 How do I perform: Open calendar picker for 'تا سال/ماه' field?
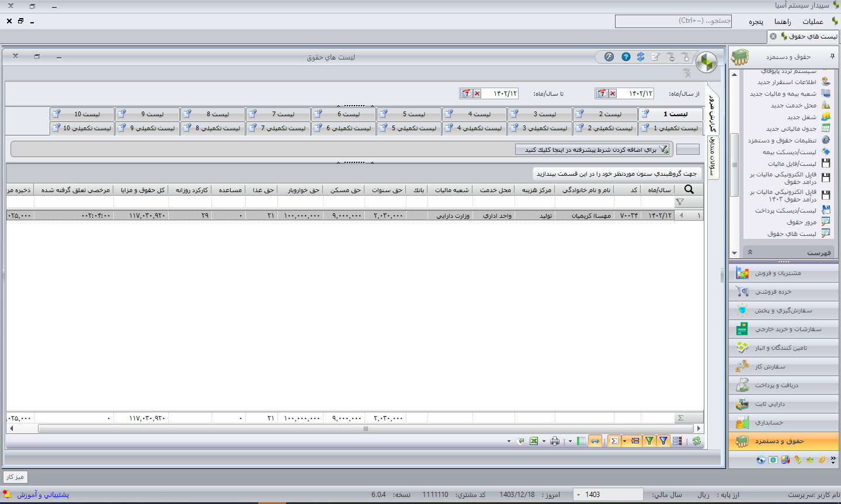tap(467, 93)
